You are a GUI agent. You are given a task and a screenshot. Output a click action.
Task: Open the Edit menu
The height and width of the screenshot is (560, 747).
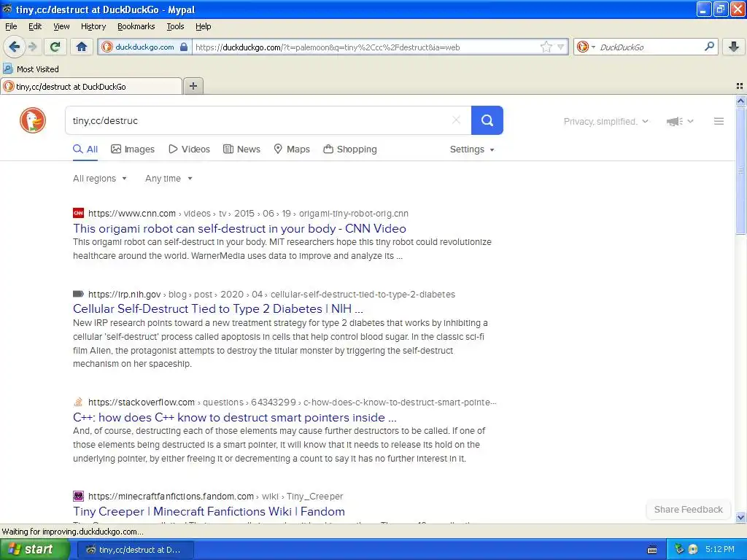point(35,26)
